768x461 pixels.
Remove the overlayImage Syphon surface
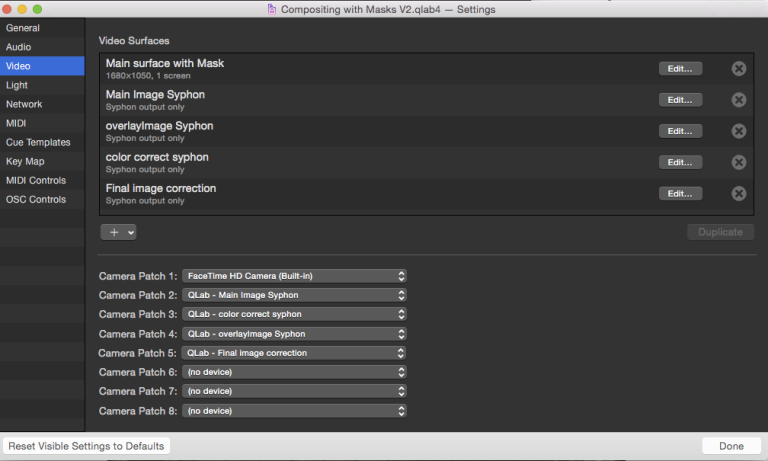click(x=739, y=131)
